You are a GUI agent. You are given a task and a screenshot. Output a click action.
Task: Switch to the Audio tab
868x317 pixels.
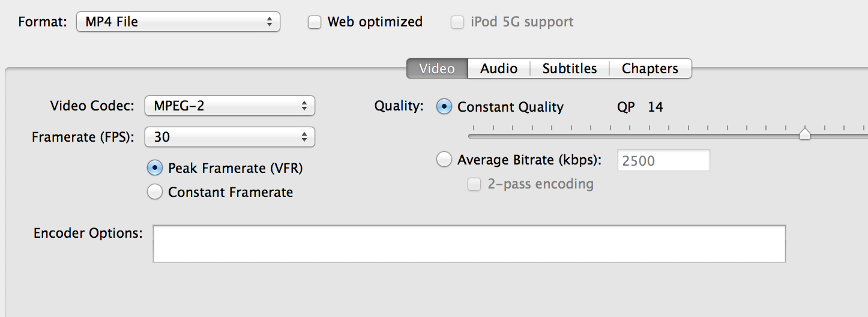point(499,68)
